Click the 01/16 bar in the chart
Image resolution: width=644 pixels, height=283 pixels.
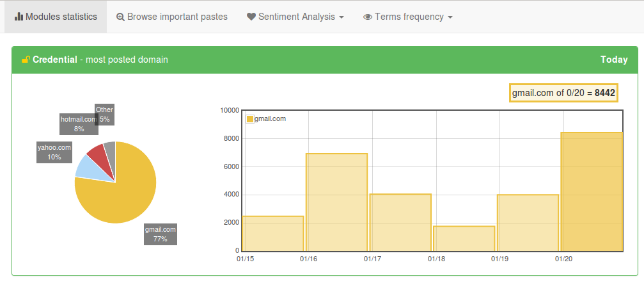(x=336, y=202)
